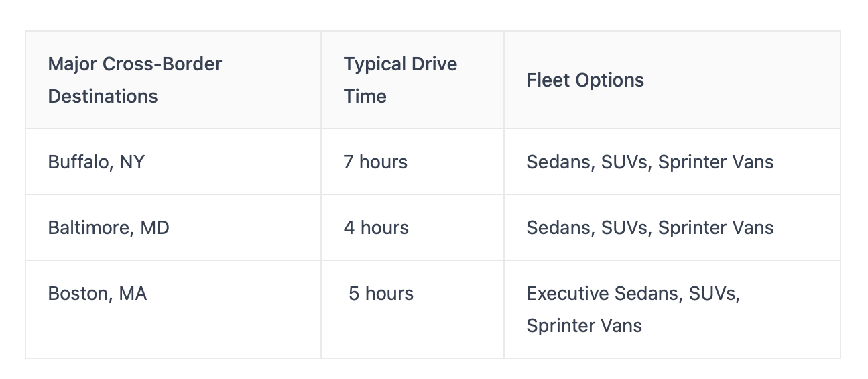Click Executive Sedans, SUVs text
This screenshot has height=379, width=868.
click(x=632, y=293)
